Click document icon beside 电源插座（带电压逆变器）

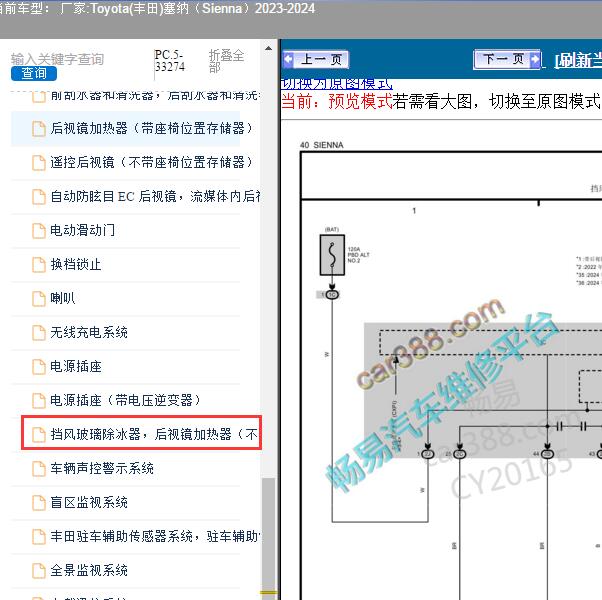(39, 401)
